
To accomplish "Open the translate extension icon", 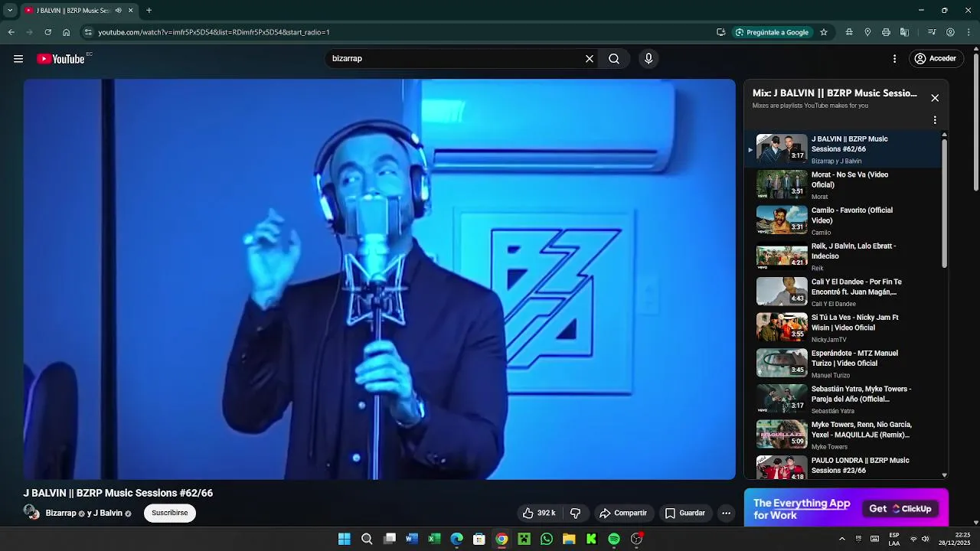I will (904, 32).
